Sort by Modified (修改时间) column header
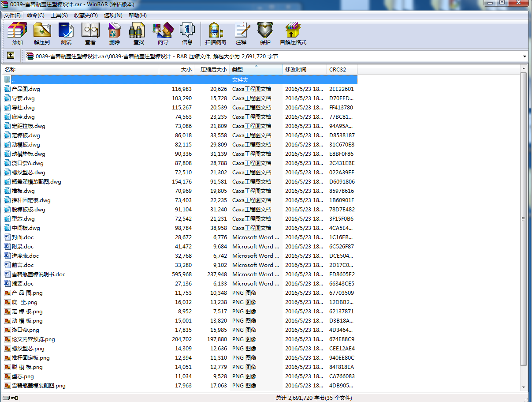This screenshot has width=532, height=402. [305, 69]
